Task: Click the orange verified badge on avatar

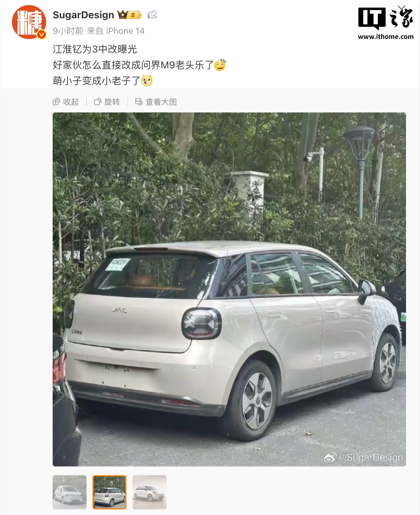Action: coord(42,35)
